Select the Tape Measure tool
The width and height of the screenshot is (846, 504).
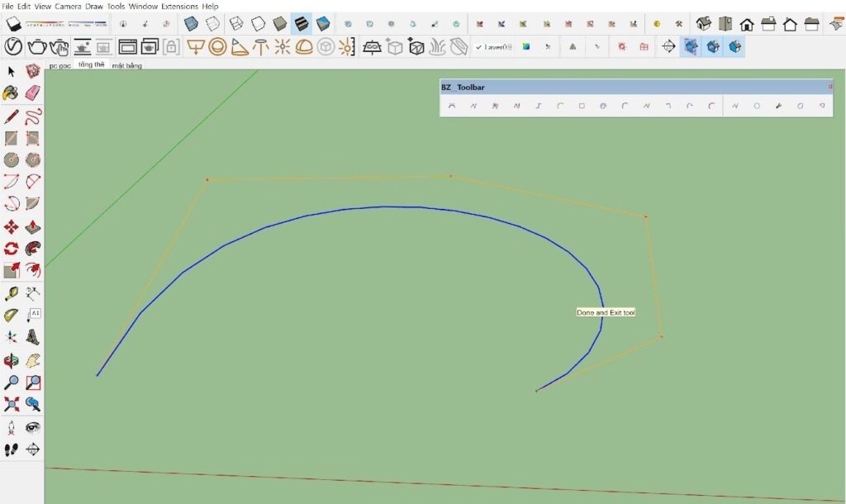click(x=11, y=292)
